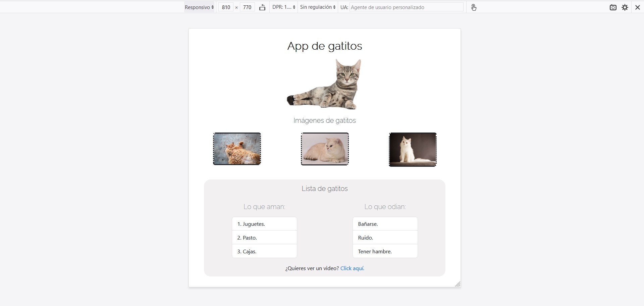Select the white cat on dark background thumbnail
The height and width of the screenshot is (306, 644).
pyautogui.click(x=413, y=149)
